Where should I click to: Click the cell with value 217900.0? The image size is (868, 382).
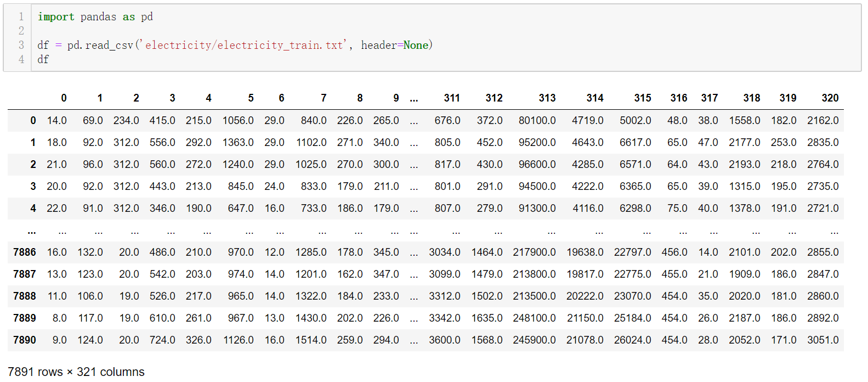coord(535,252)
